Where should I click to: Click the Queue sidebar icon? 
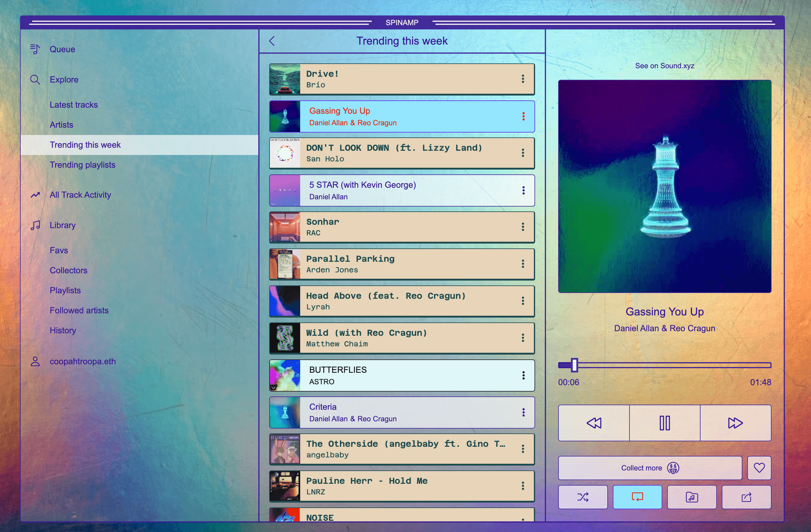click(x=36, y=49)
